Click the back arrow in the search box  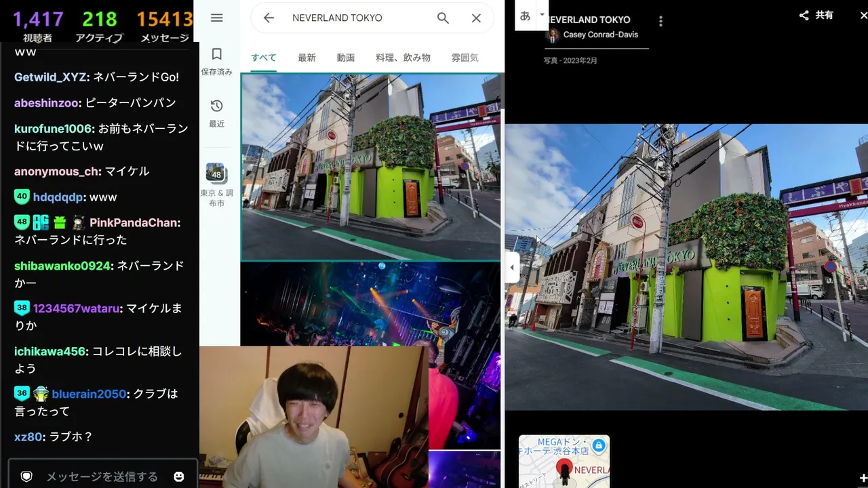[269, 18]
